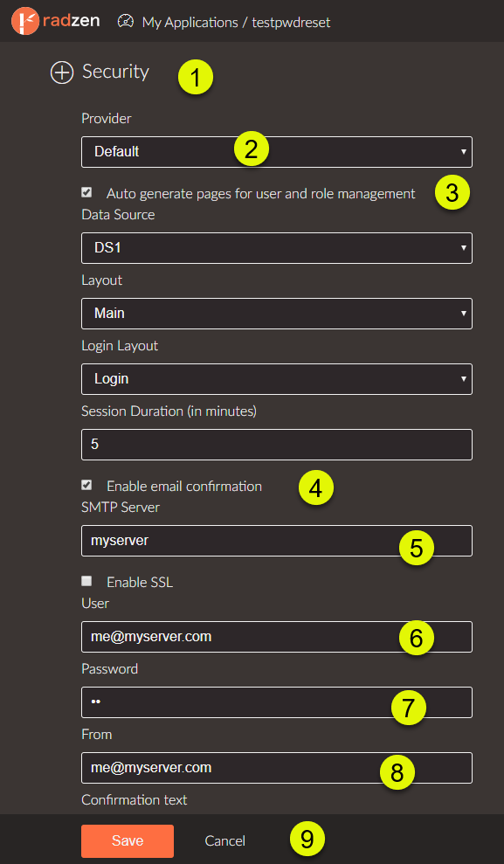
Task: Click yellow marker number 1
Action: (x=196, y=77)
